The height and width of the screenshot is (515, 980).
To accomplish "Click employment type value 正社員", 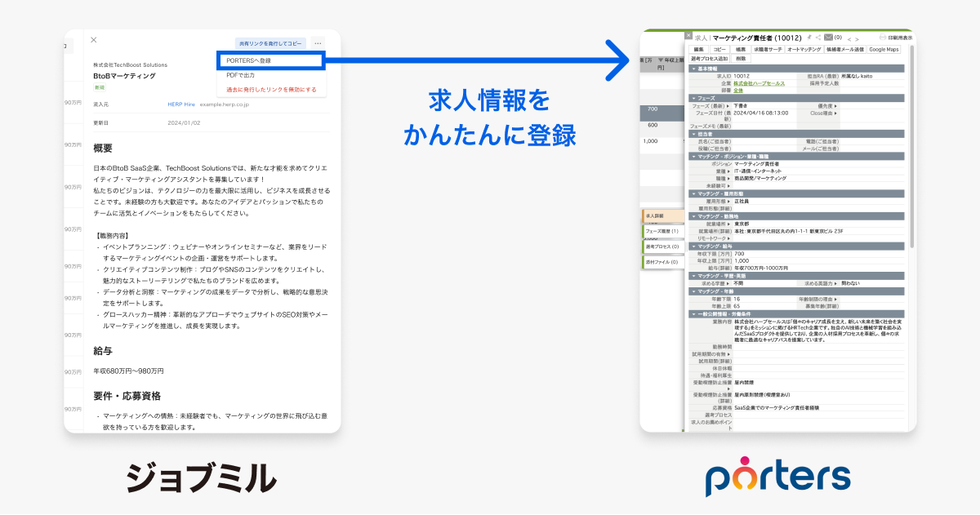I will pyautogui.click(x=742, y=201).
